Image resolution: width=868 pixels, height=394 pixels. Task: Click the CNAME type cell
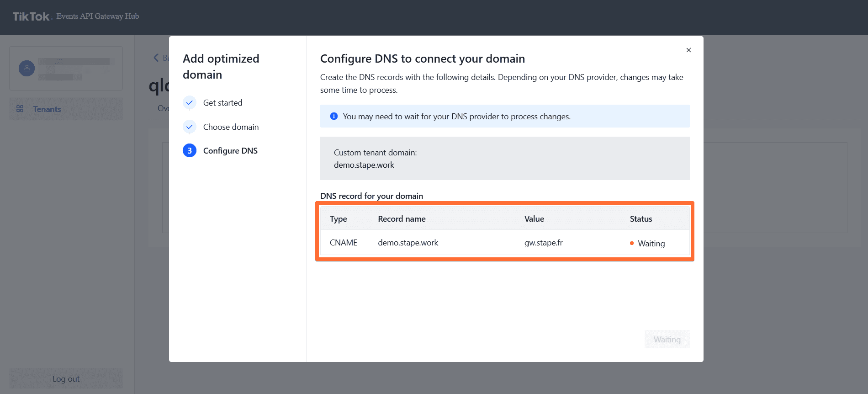[344, 243]
